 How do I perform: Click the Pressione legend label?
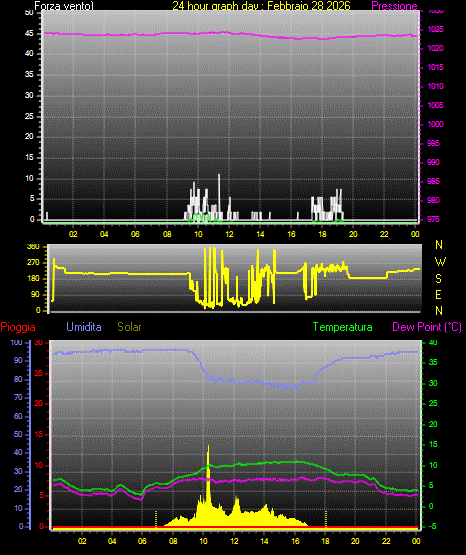pyautogui.click(x=394, y=6)
